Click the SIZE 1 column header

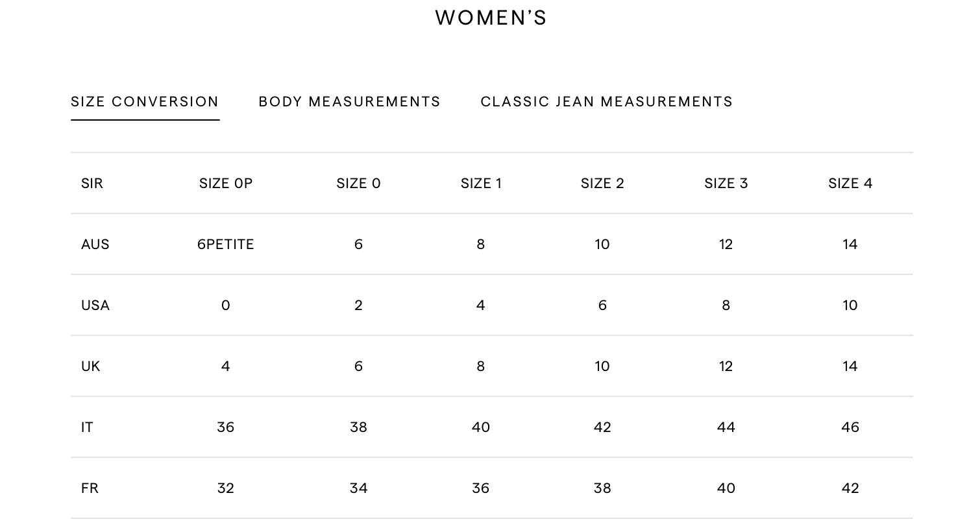[x=481, y=184]
